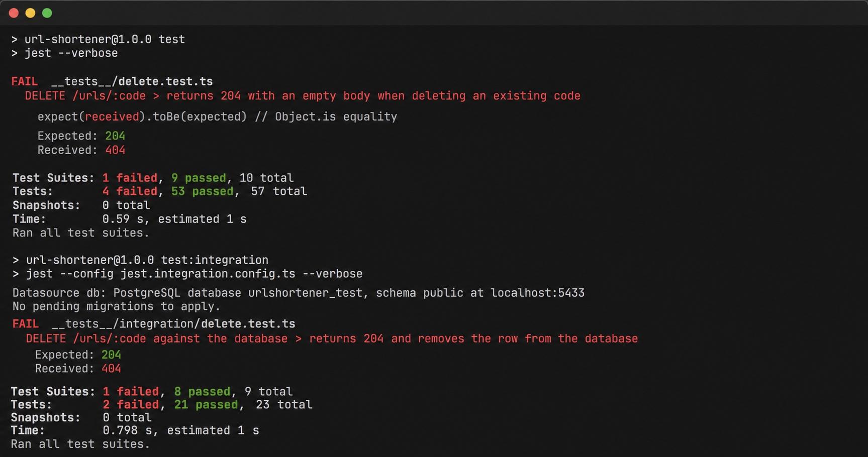Click the '__tests__/delete.test.ts' file path
Viewport: 868px width, 457px height.
coord(132,81)
